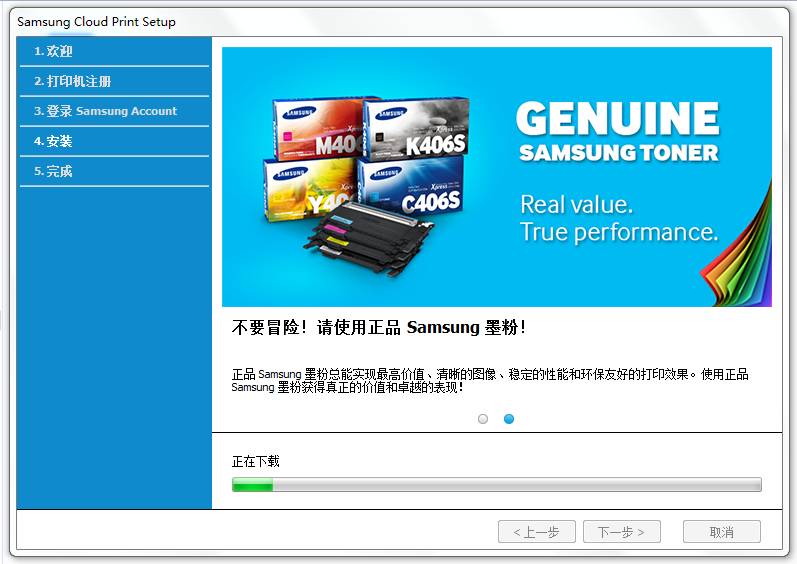Image resolution: width=797 pixels, height=564 pixels.
Task: Click the Genuine Samsung Toner banner
Action: point(497,177)
